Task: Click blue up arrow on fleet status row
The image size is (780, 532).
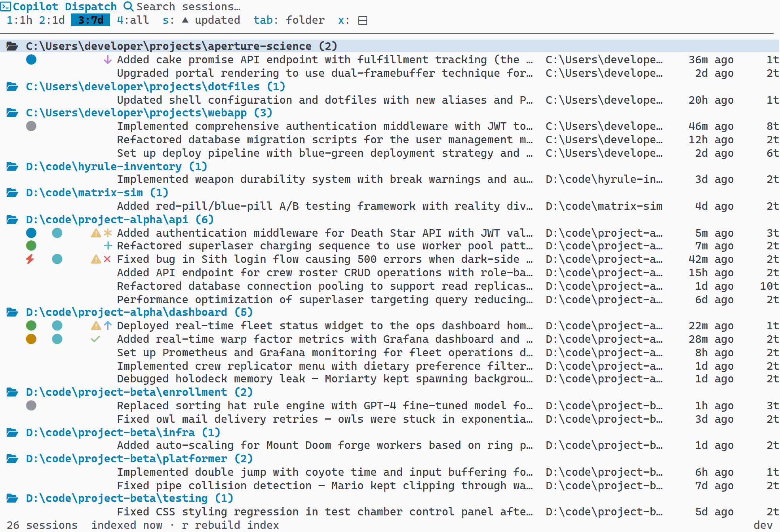Action: (107, 326)
